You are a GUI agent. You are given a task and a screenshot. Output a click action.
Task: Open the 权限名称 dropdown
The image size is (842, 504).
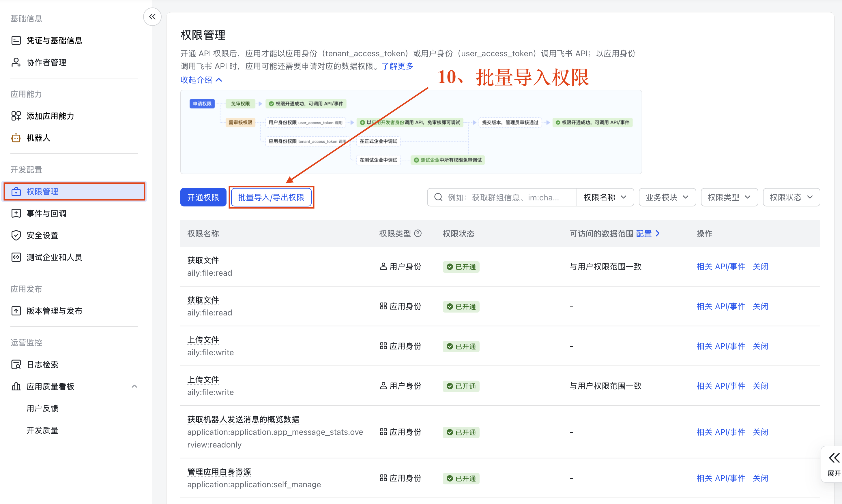[x=605, y=197]
